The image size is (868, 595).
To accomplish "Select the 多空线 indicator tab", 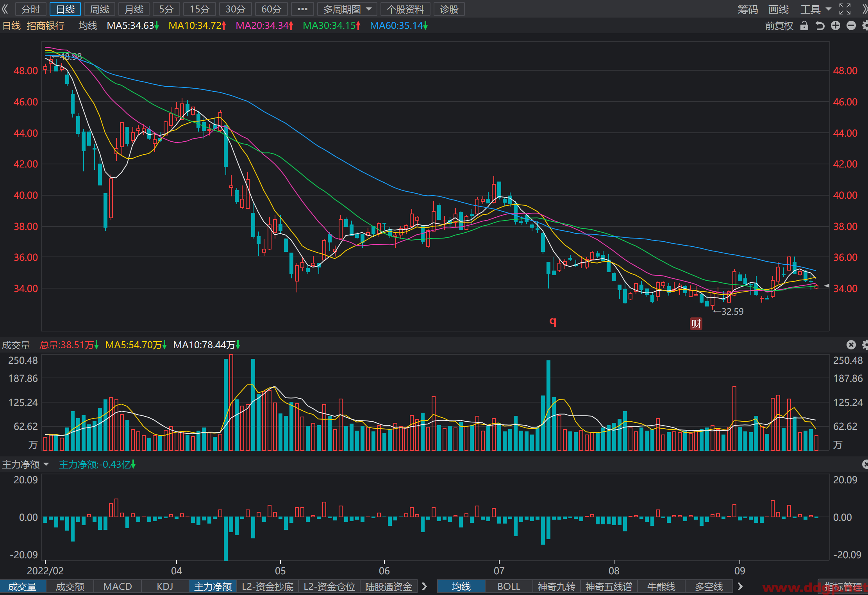I will click(x=709, y=586).
